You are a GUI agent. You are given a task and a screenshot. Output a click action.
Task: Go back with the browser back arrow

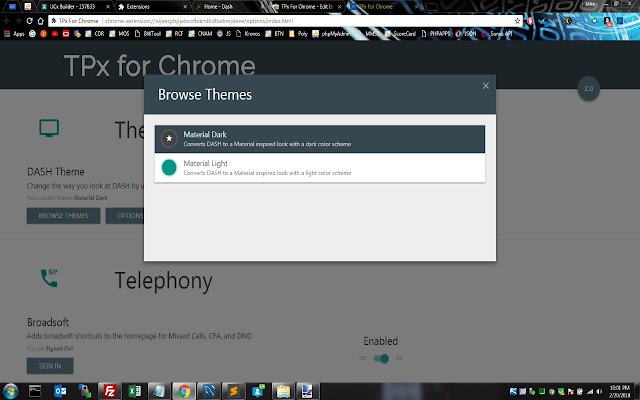click(x=7, y=21)
